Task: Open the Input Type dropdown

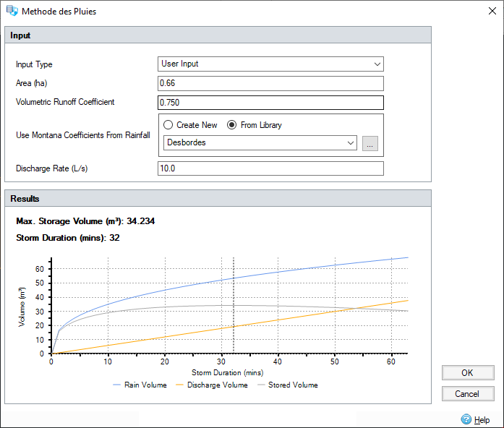Action: click(270, 64)
